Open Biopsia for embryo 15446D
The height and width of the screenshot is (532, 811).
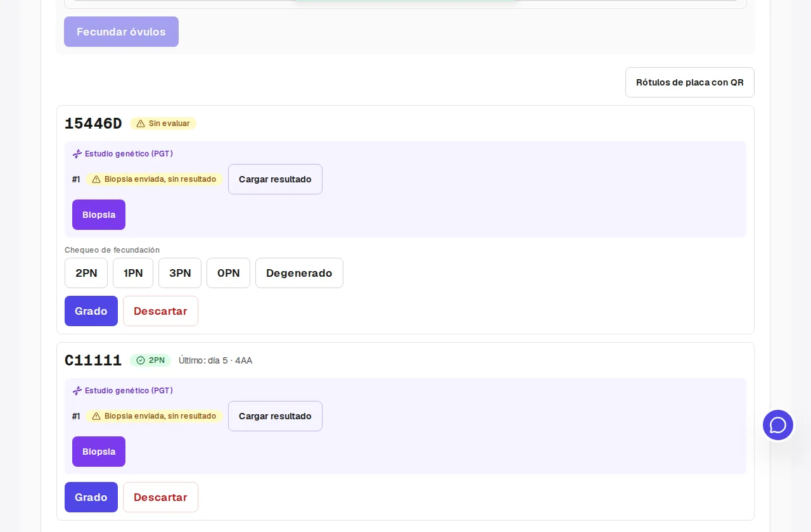click(x=99, y=215)
